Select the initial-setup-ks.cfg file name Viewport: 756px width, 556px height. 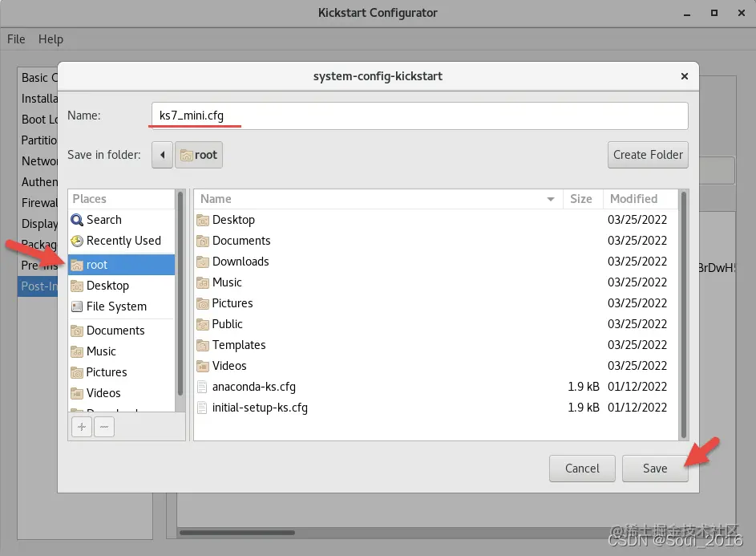(x=260, y=408)
